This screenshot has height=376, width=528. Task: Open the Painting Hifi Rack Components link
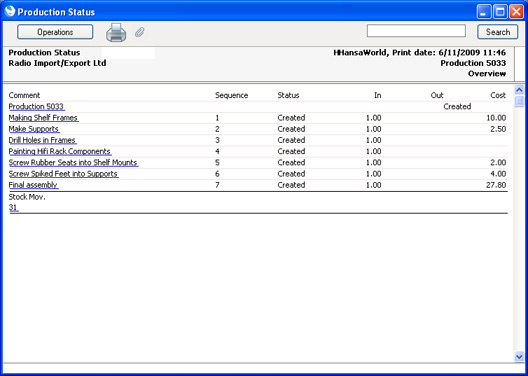[x=60, y=151]
